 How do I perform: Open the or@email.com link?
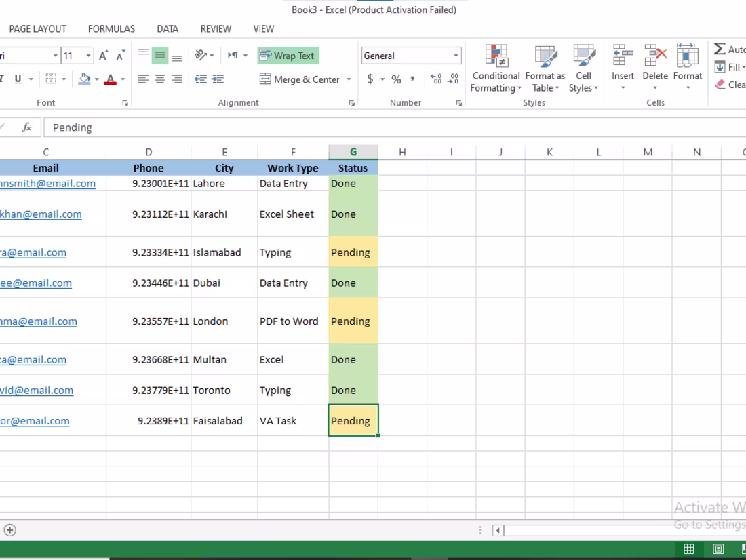click(x=35, y=421)
